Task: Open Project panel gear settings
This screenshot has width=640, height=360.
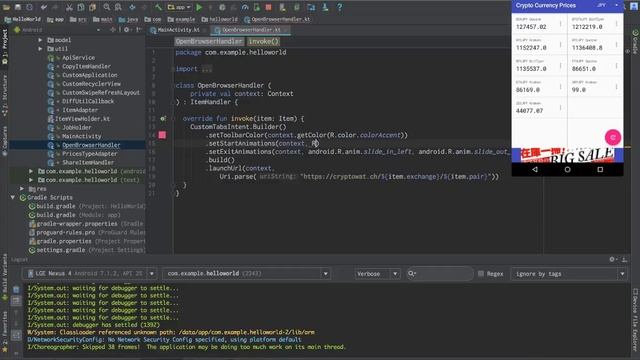Action: tap(127, 30)
